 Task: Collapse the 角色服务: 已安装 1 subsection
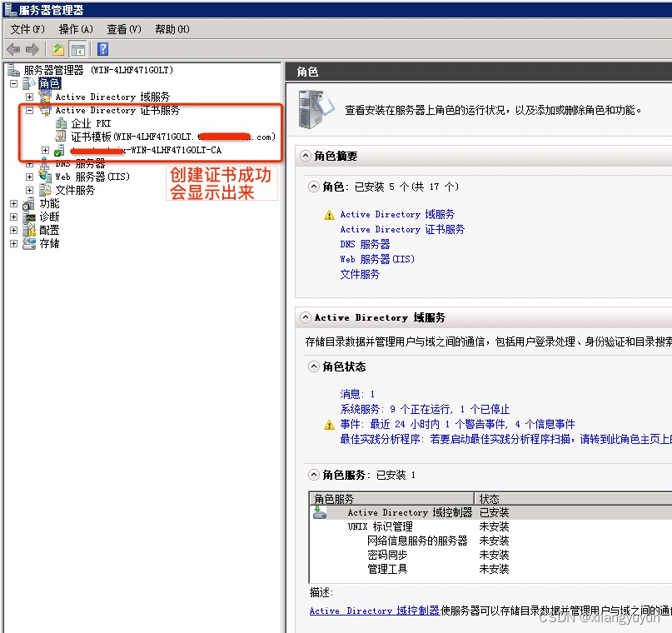(314, 475)
